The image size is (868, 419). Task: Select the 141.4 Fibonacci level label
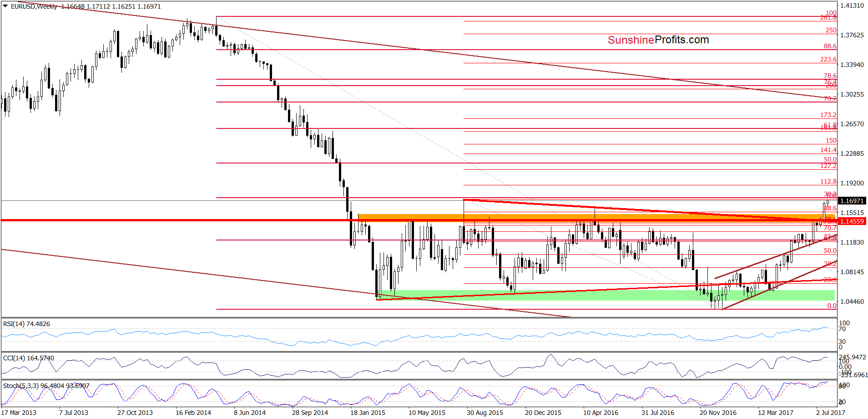828,150
